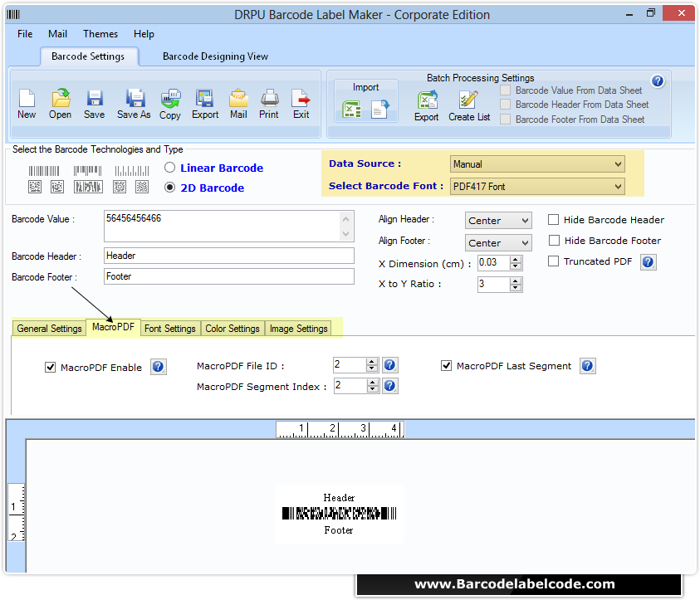700x600 pixels.
Task: Open the Mail menu
Action: coord(57,34)
